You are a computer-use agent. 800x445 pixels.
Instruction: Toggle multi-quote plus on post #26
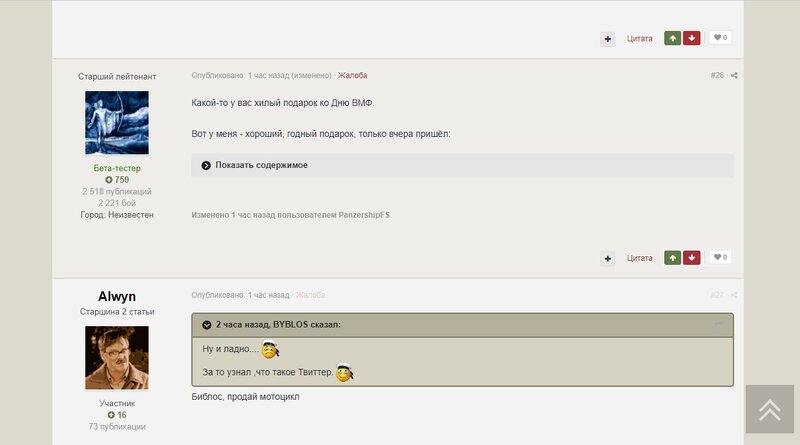click(608, 259)
